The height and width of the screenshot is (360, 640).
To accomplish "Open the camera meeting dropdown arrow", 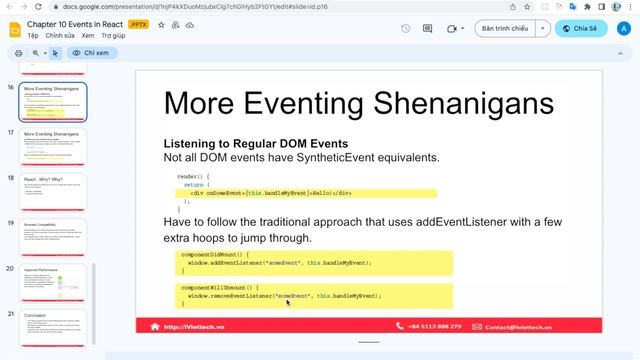I will click(x=462, y=29).
